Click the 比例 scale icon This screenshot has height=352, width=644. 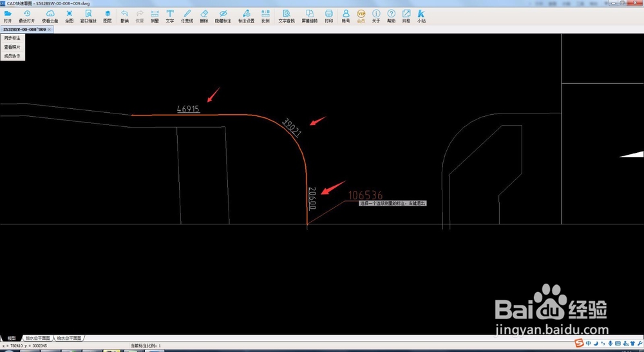pos(265,17)
